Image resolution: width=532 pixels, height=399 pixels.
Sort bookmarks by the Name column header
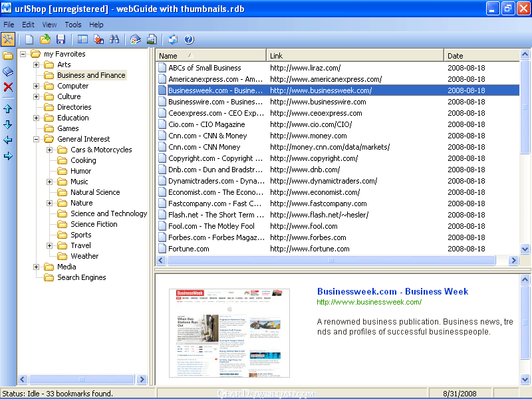(211, 56)
